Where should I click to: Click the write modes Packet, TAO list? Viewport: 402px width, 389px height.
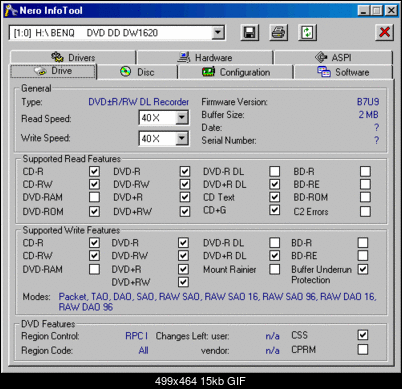217,301
